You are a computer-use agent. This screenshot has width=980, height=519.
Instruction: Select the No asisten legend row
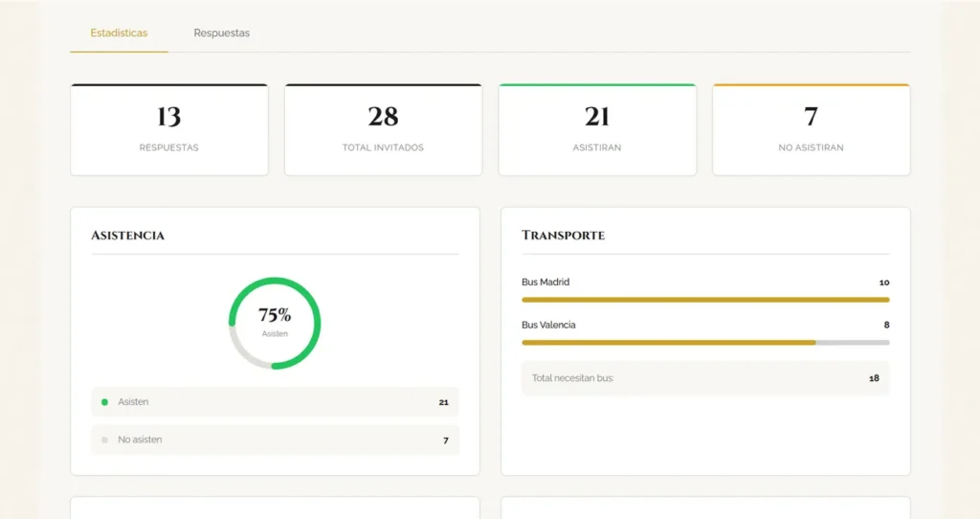pyautogui.click(x=275, y=440)
